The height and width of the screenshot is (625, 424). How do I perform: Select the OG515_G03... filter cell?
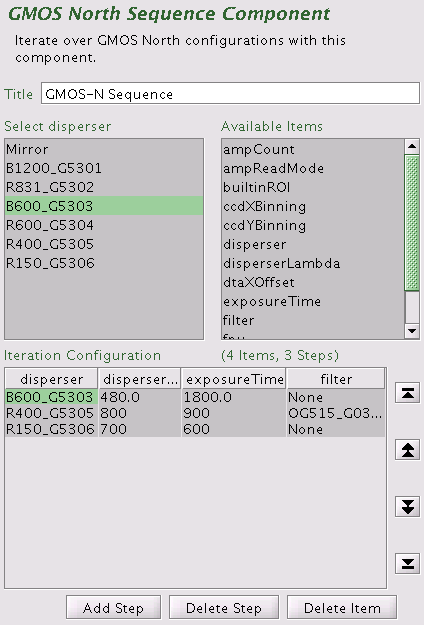click(336, 413)
